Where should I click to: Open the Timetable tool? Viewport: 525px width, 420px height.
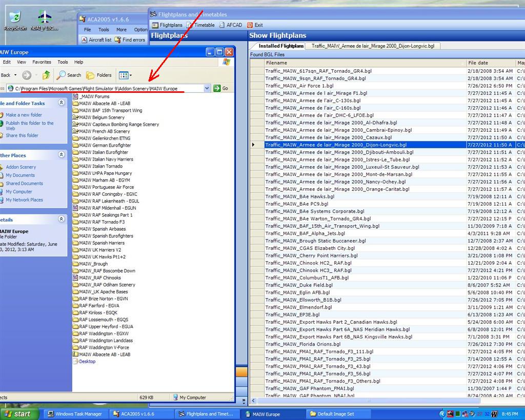click(x=200, y=25)
